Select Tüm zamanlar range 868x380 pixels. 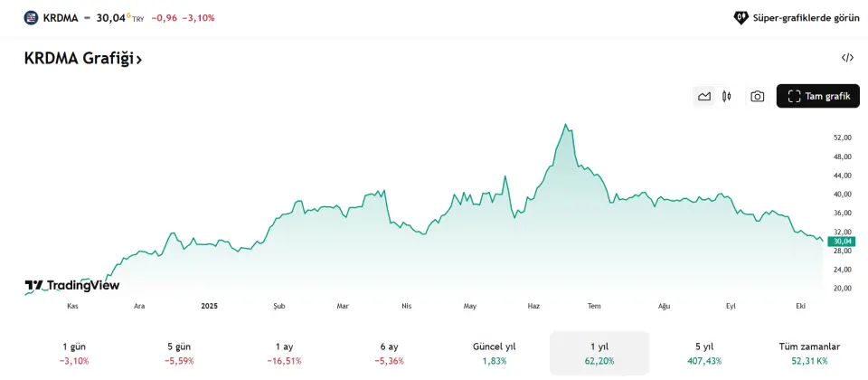click(809, 353)
